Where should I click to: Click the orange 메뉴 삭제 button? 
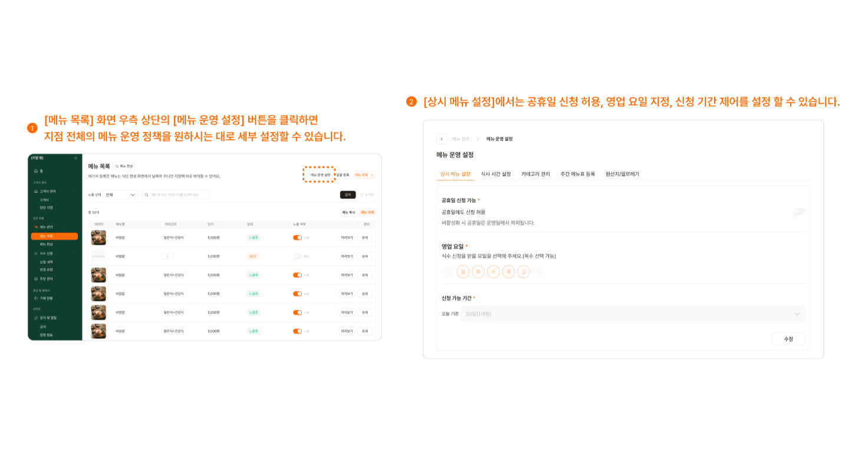(367, 212)
